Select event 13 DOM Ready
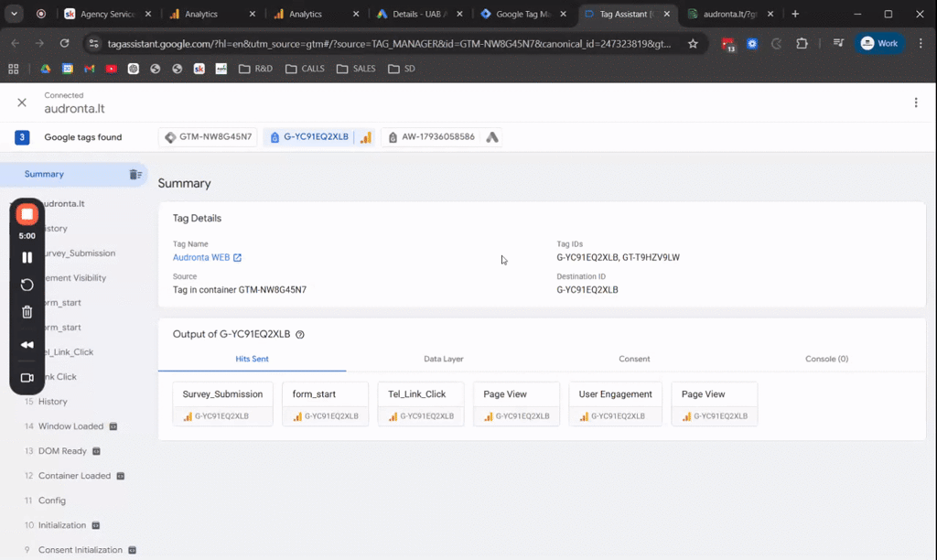The width and height of the screenshot is (937, 560). [x=62, y=451]
